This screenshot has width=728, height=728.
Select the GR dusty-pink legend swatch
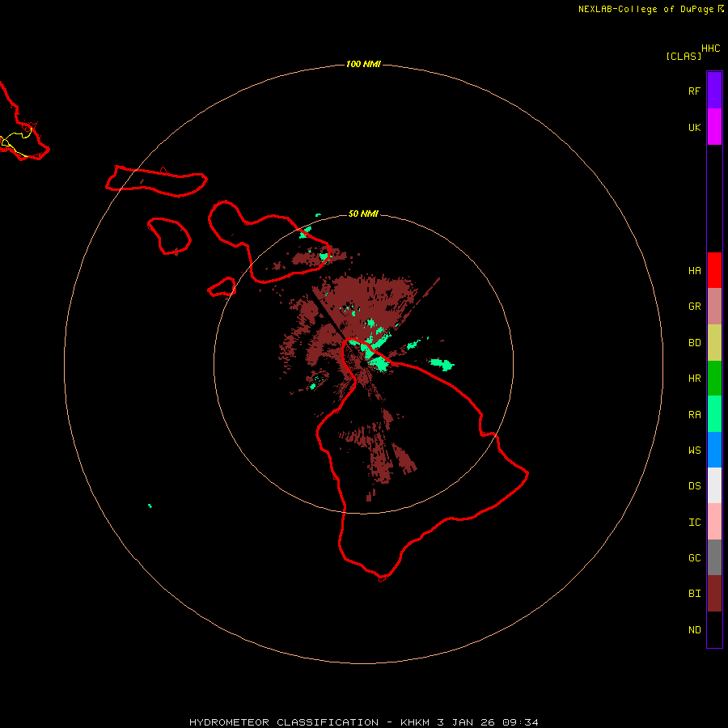tap(714, 307)
